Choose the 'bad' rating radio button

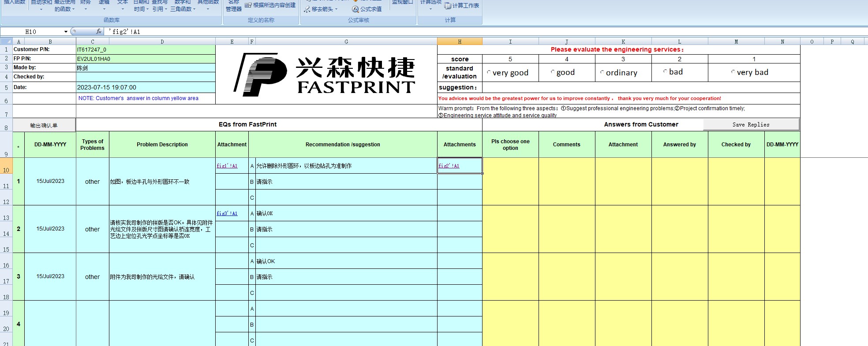(x=665, y=71)
